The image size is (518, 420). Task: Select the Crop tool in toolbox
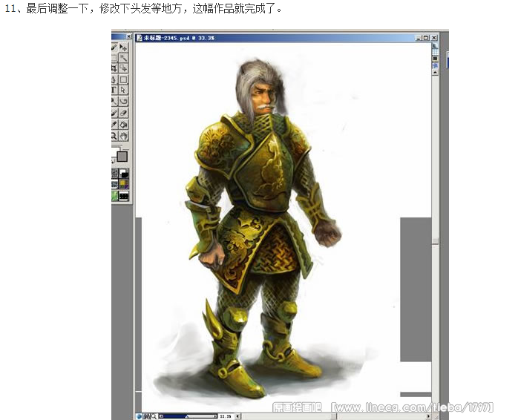pyautogui.click(x=114, y=68)
